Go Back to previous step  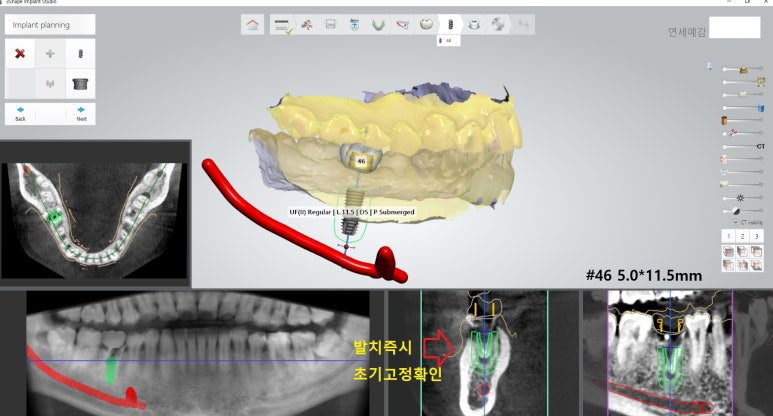(x=20, y=113)
